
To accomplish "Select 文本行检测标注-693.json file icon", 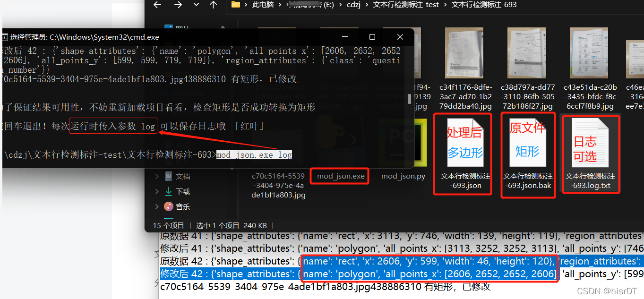I will click(x=465, y=142).
